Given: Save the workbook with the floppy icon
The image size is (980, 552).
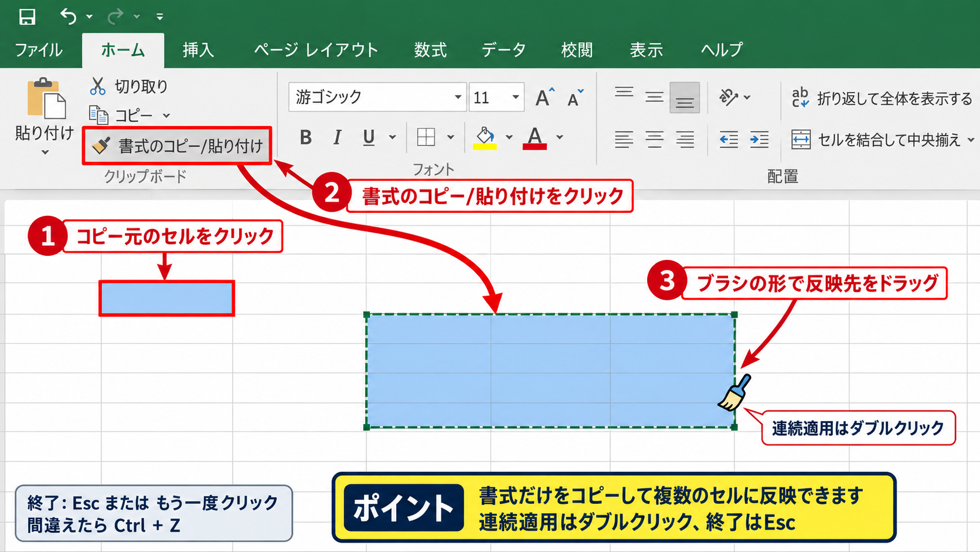Looking at the screenshot, I should tap(27, 16).
